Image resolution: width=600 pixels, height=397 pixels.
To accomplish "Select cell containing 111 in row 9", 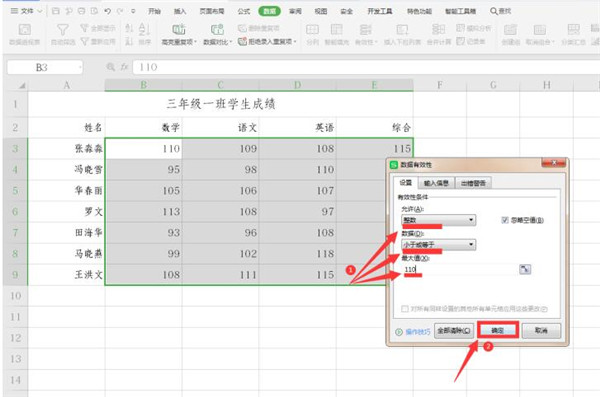I will click(x=220, y=275).
